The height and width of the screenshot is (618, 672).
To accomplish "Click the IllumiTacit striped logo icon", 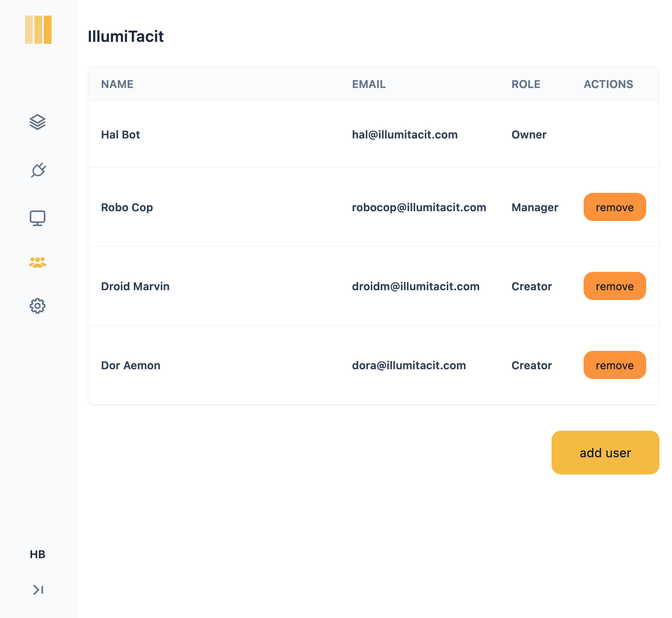I will pos(38,30).
